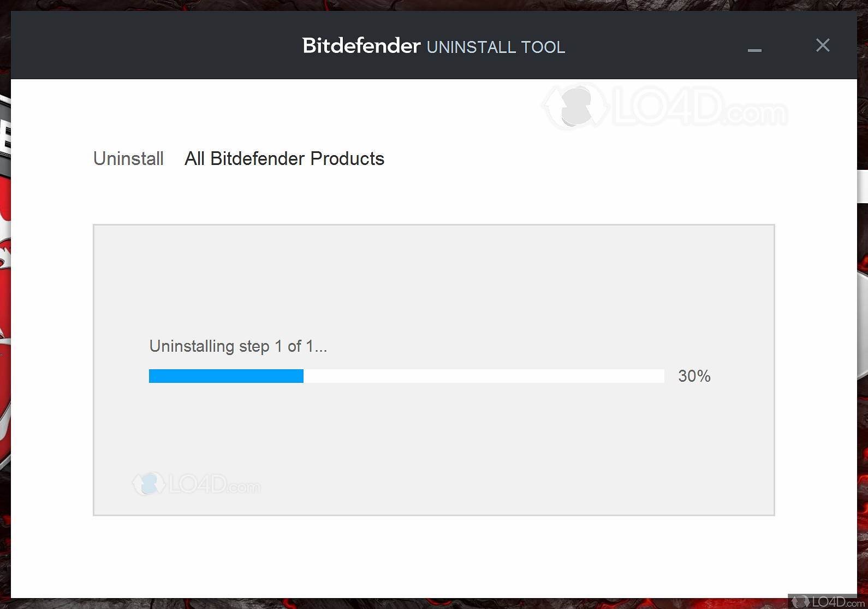Click the "Uninstall" heading label
The image size is (868, 609).
(x=128, y=158)
